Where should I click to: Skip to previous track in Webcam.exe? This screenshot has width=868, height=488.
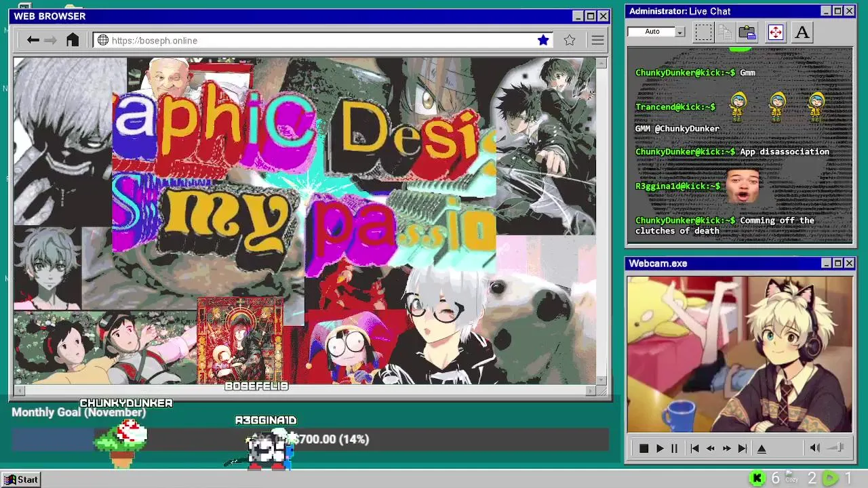click(694, 448)
